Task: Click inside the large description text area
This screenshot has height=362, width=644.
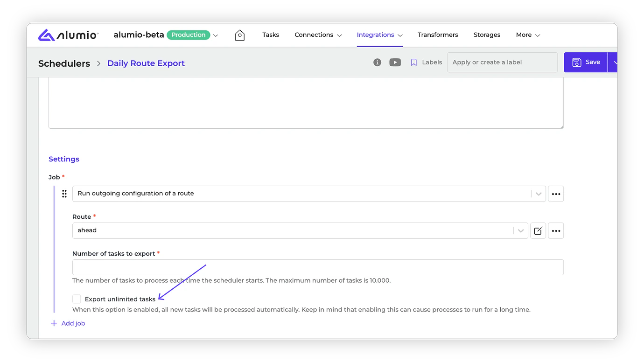Action: click(x=306, y=103)
